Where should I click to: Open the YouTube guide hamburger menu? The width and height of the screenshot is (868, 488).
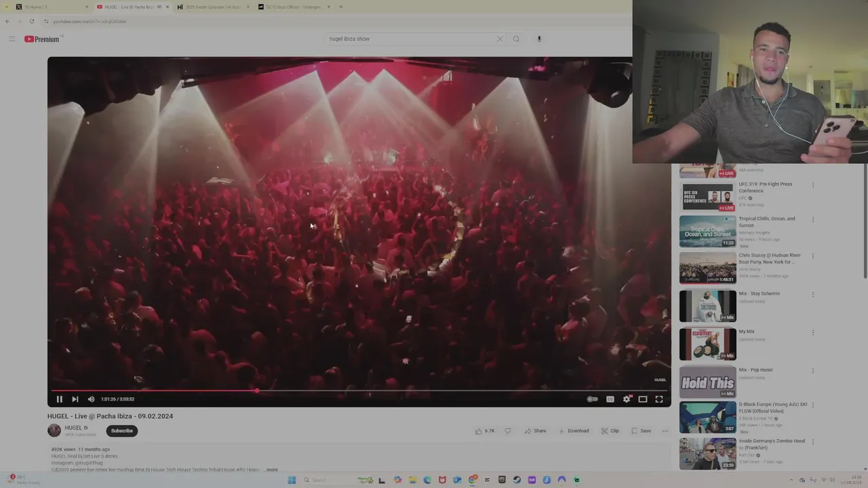(12, 39)
